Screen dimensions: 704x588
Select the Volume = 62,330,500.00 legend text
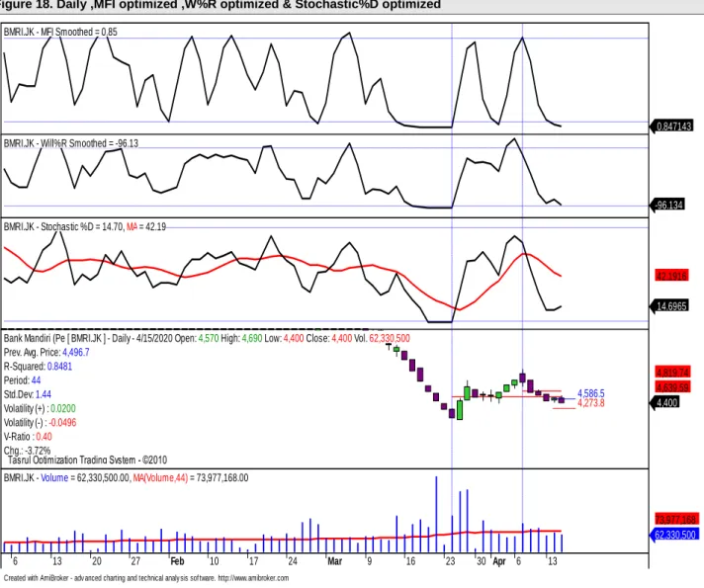[85, 477]
